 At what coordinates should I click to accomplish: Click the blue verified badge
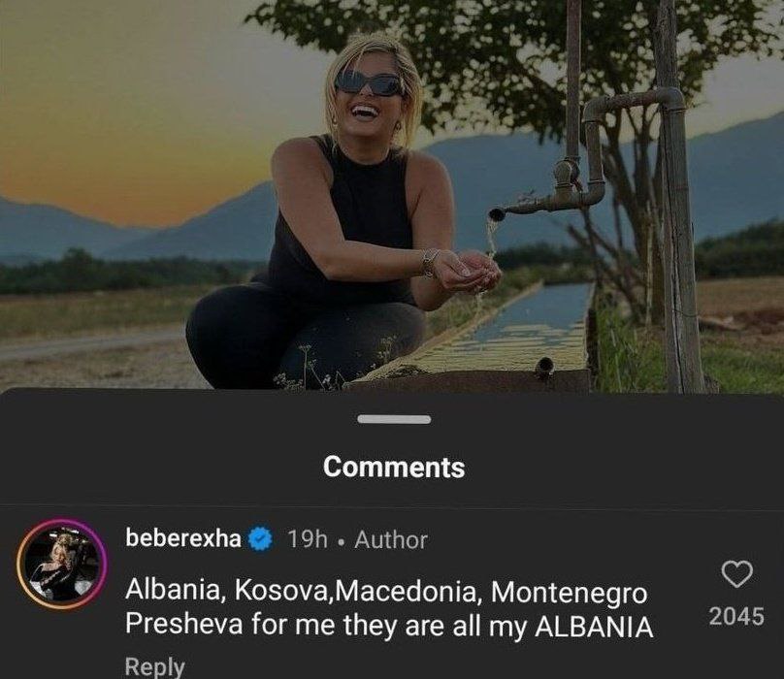point(261,539)
